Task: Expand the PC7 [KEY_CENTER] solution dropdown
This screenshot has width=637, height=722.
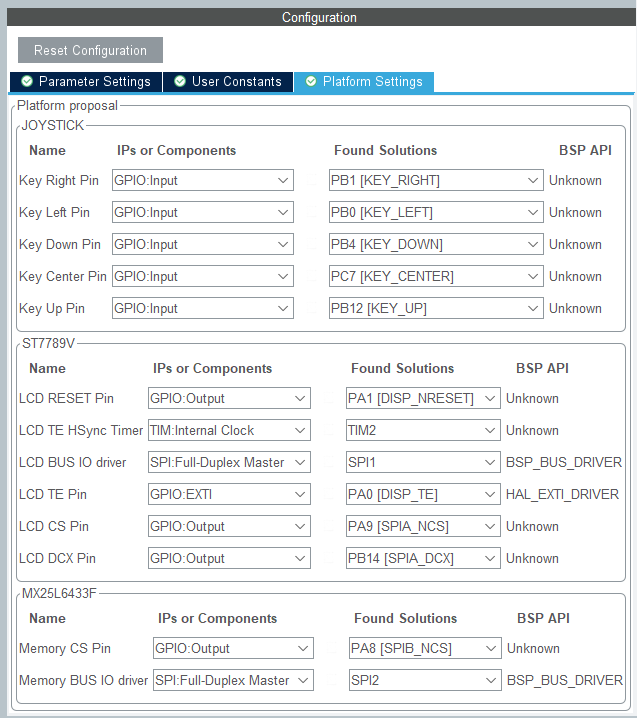Action: pyautogui.click(x=436, y=276)
